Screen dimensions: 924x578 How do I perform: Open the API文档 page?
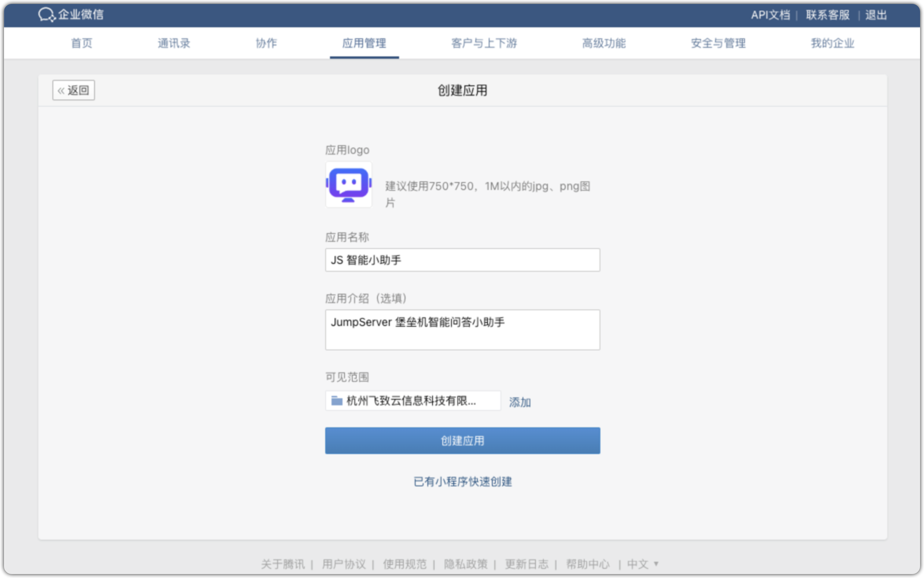click(x=770, y=15)
